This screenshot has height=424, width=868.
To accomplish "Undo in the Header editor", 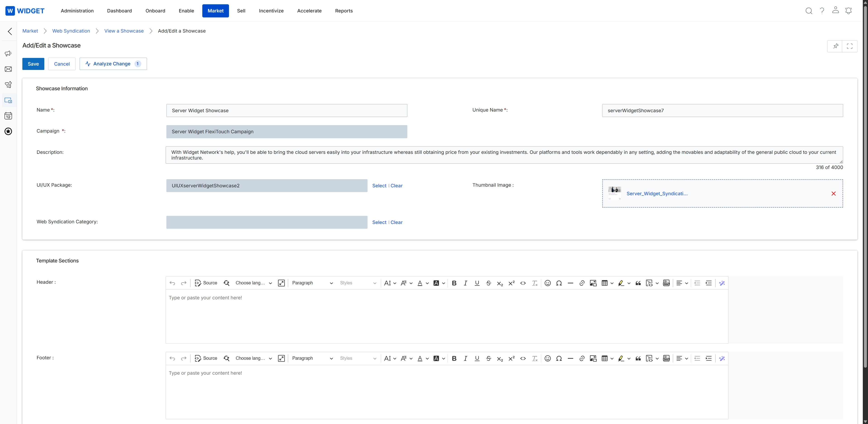I will pyautogui.click(x=172, y=283).
